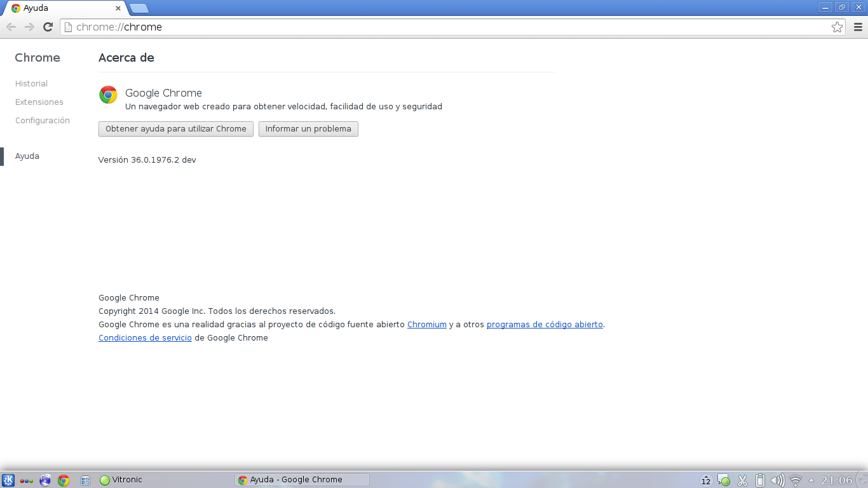The image size is (868, 488).
Task: Open the volume speaker tray icon
Action: tap(777, 480)
